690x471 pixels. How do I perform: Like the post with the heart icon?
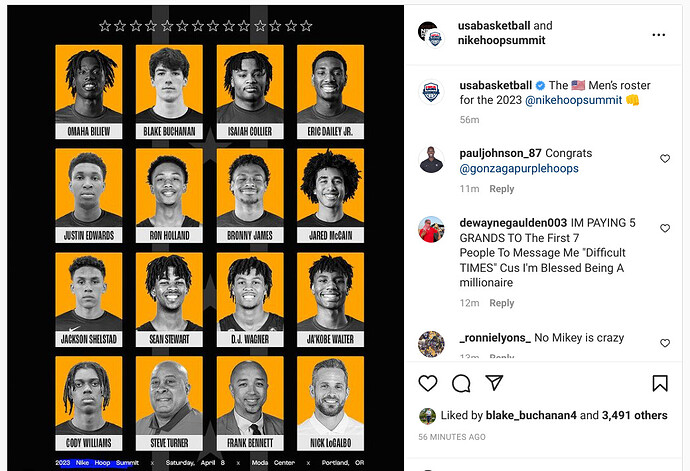(428, 383)
